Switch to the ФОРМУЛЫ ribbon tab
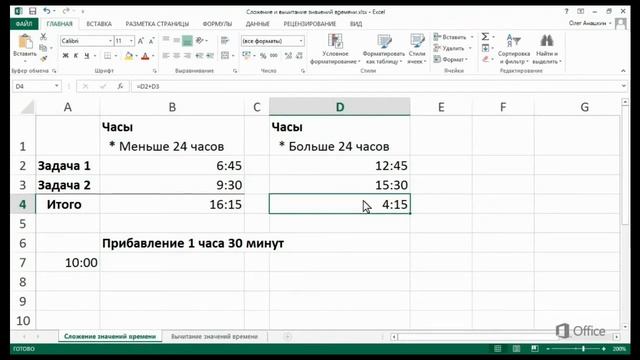 pos(217,24)
